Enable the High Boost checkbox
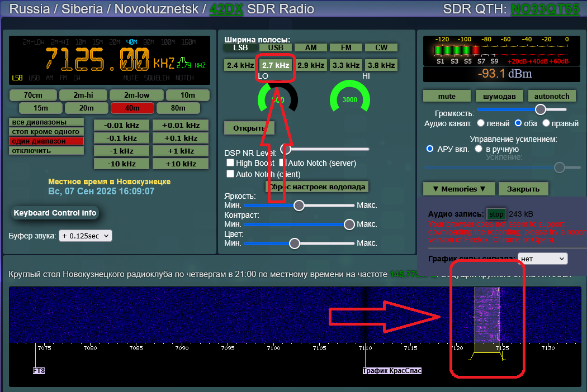 pos(230,163)
